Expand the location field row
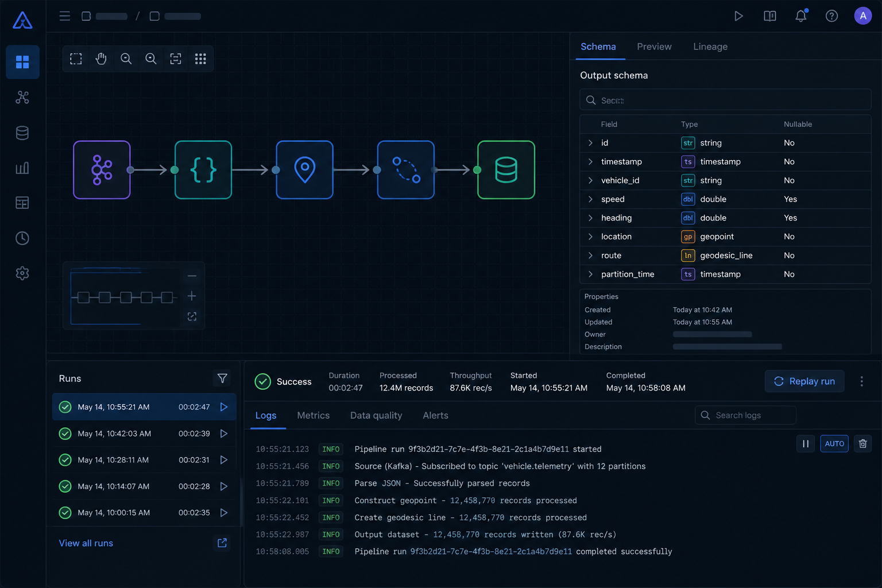882x588 pixels. point(590,237)
